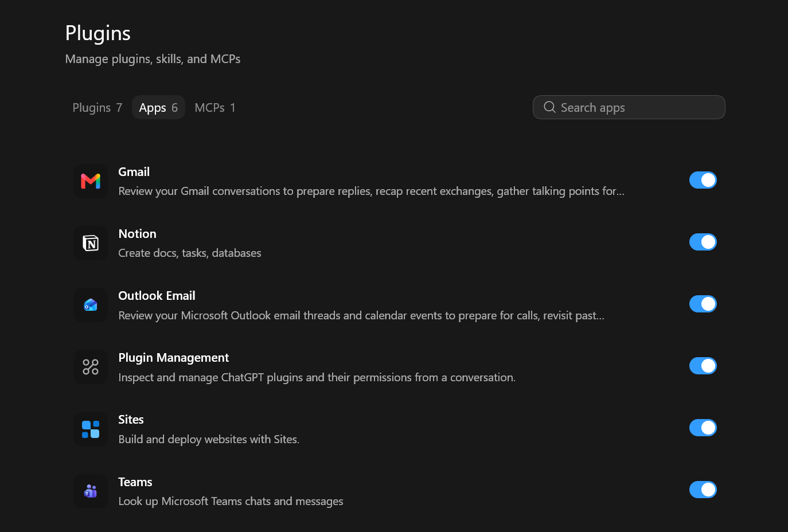
Task: Click the Plugin Management app icon
Action: coord(91,367)
